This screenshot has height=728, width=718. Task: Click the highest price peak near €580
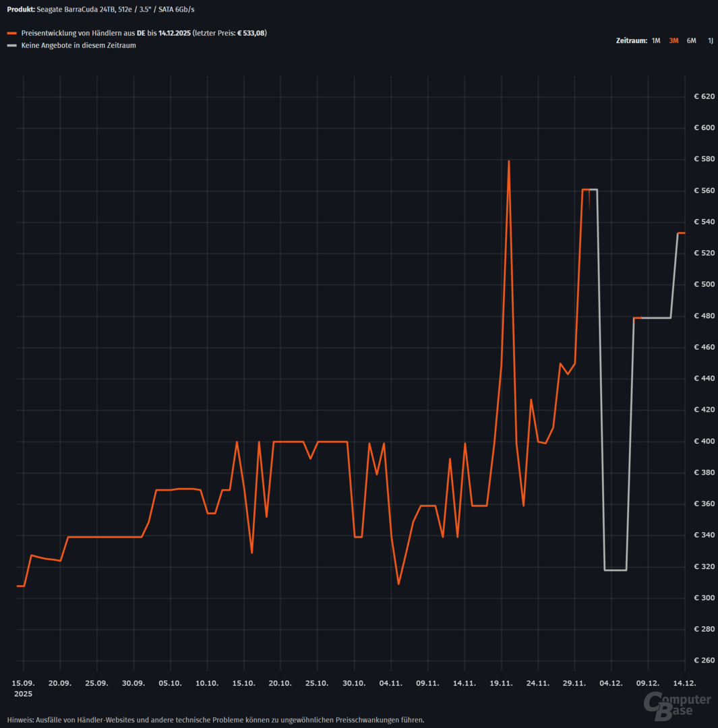click(x=509, y=162)
